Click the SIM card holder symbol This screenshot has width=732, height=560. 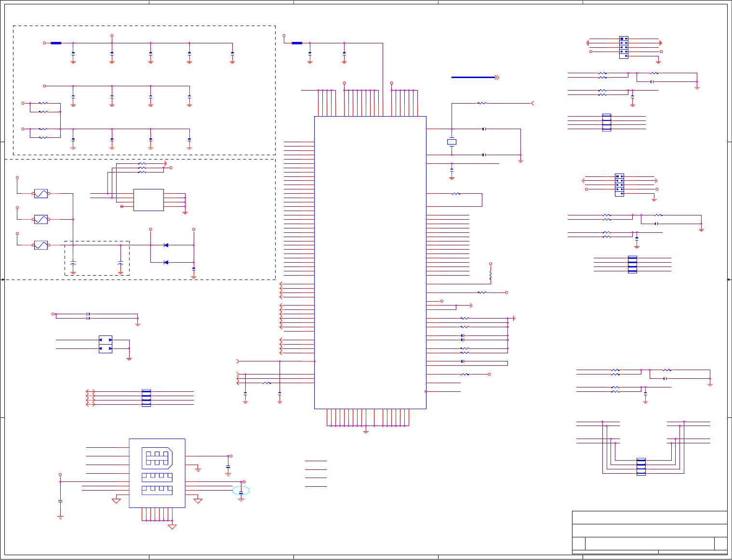tap(157, 473)
